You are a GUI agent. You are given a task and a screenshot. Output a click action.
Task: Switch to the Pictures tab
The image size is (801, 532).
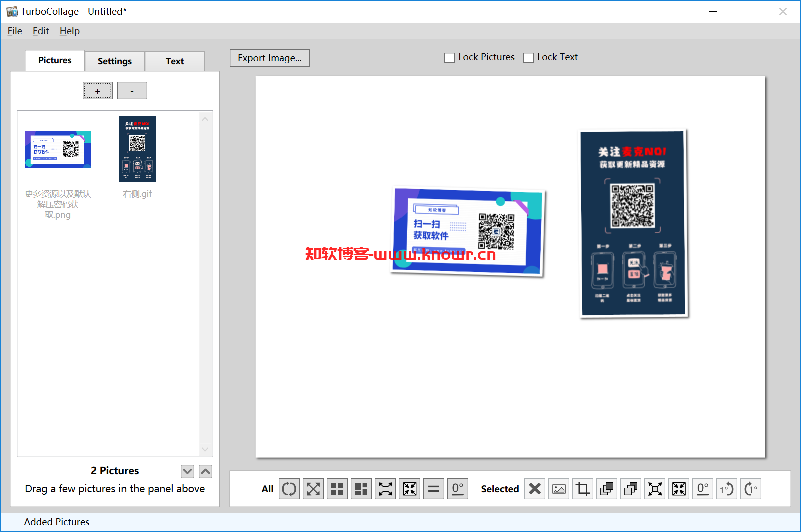pyautogui.click(x=55, y=61)
